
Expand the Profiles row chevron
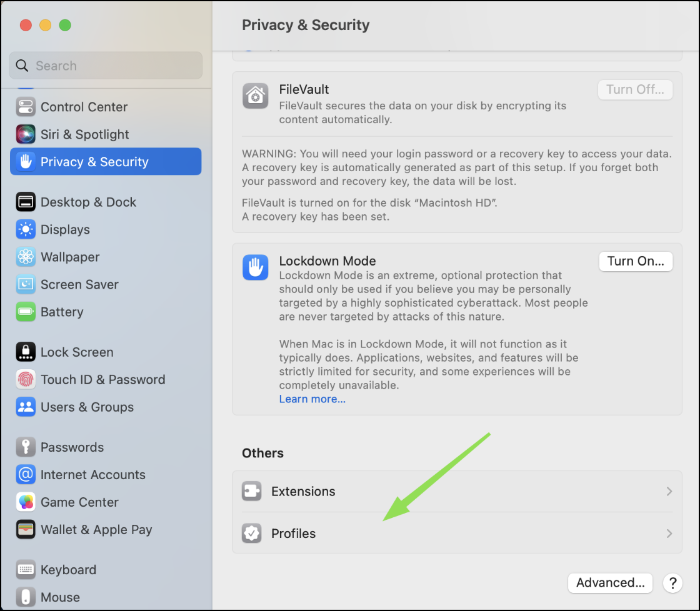(669, 534)
